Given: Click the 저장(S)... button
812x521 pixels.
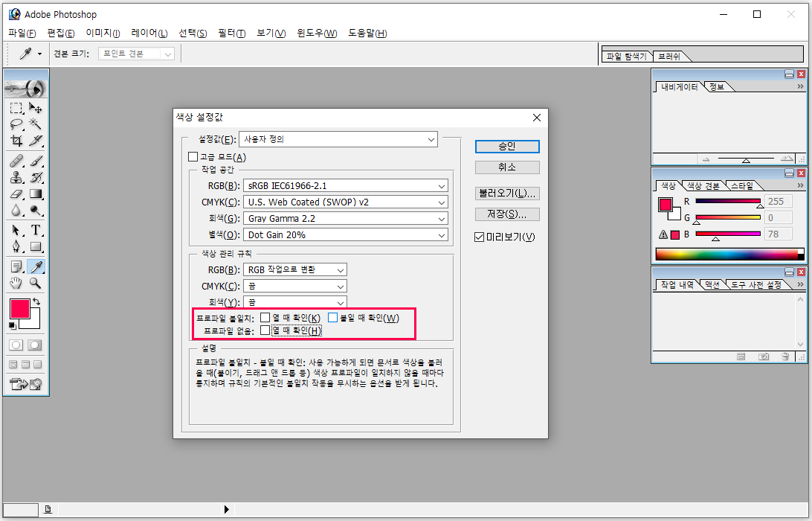Looking at the screenshot, I should click(507, 214).
